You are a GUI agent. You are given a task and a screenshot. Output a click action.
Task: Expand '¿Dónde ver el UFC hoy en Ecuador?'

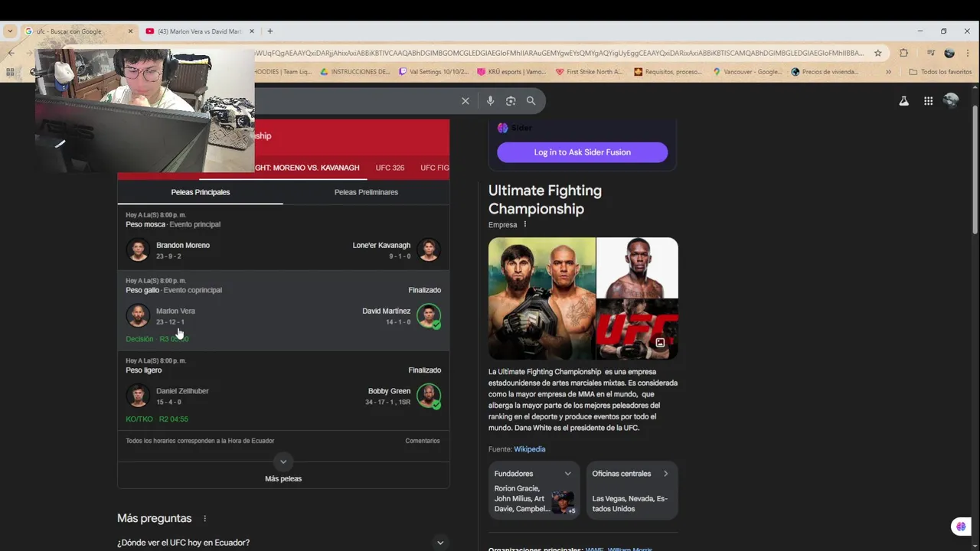[x=283, y=543]
